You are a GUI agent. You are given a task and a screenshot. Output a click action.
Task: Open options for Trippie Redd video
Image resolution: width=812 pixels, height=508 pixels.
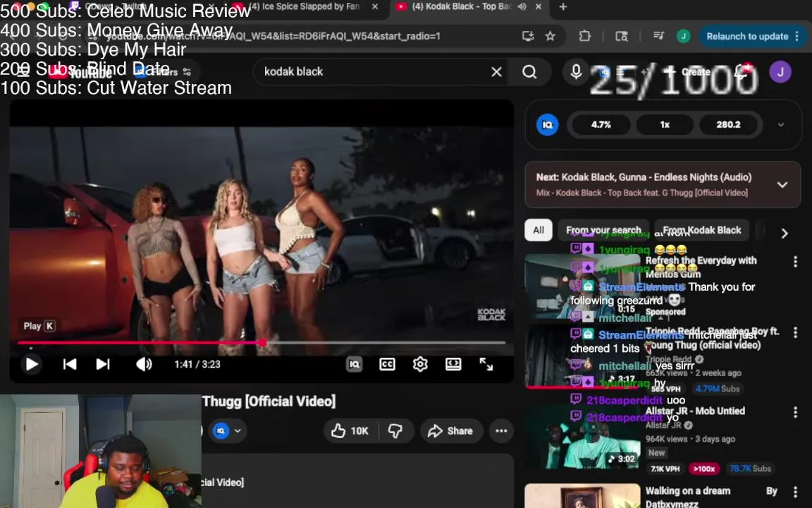click(x=795, y=333)
